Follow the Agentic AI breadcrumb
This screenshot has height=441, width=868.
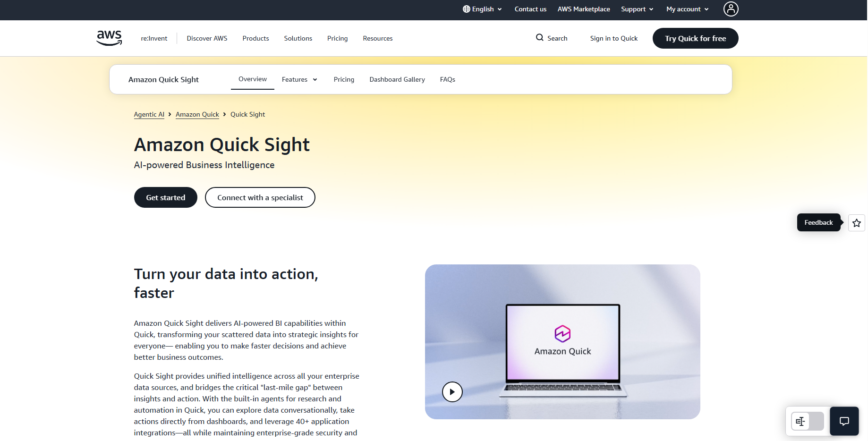149,114
